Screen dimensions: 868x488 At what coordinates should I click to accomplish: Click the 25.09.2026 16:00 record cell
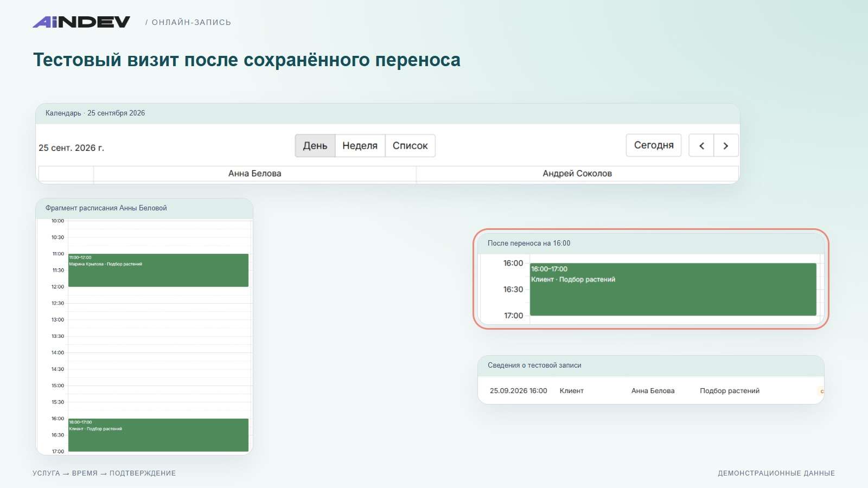tap(518, 391)
